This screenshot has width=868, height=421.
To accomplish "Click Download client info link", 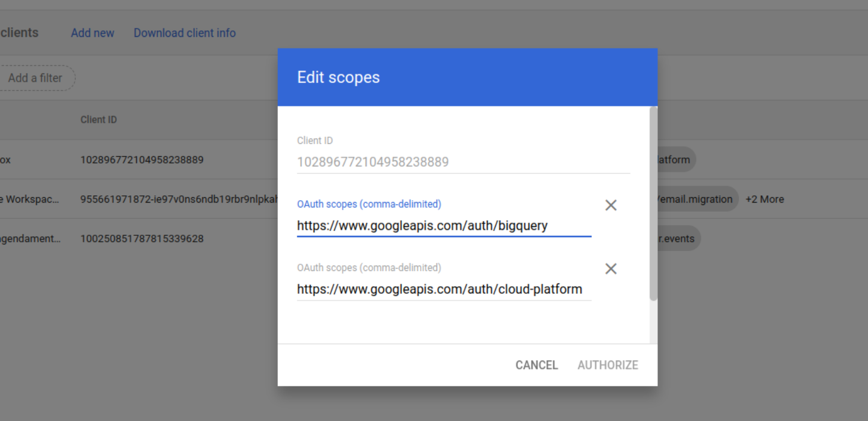I will [185, 33].
